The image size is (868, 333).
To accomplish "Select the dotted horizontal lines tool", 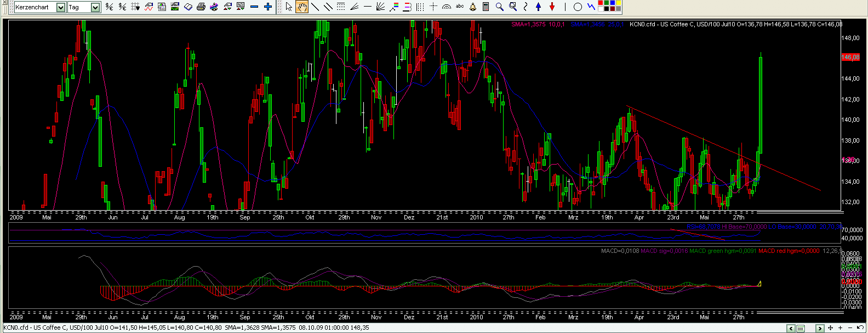I will click(x=341, y=7).
